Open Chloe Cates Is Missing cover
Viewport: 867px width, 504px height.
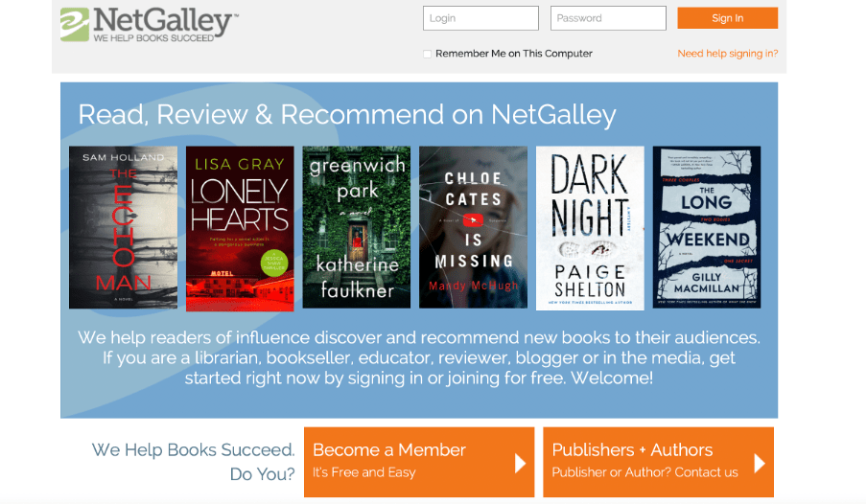pos(473,227)
